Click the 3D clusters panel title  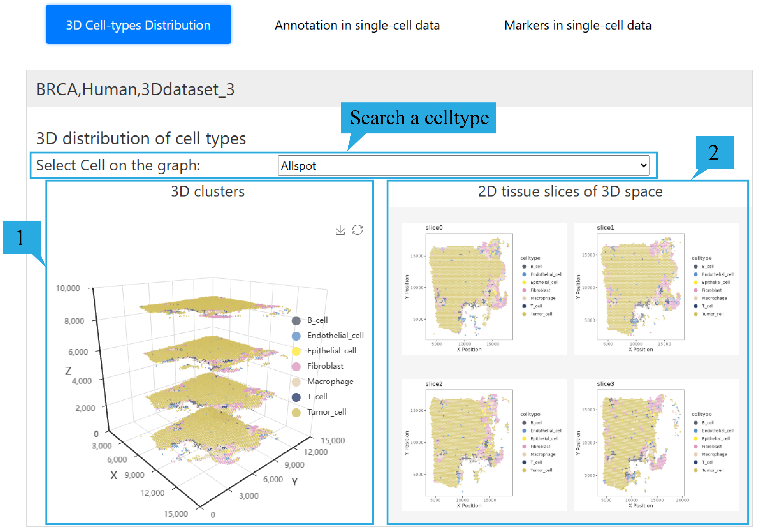pos(208,191)
